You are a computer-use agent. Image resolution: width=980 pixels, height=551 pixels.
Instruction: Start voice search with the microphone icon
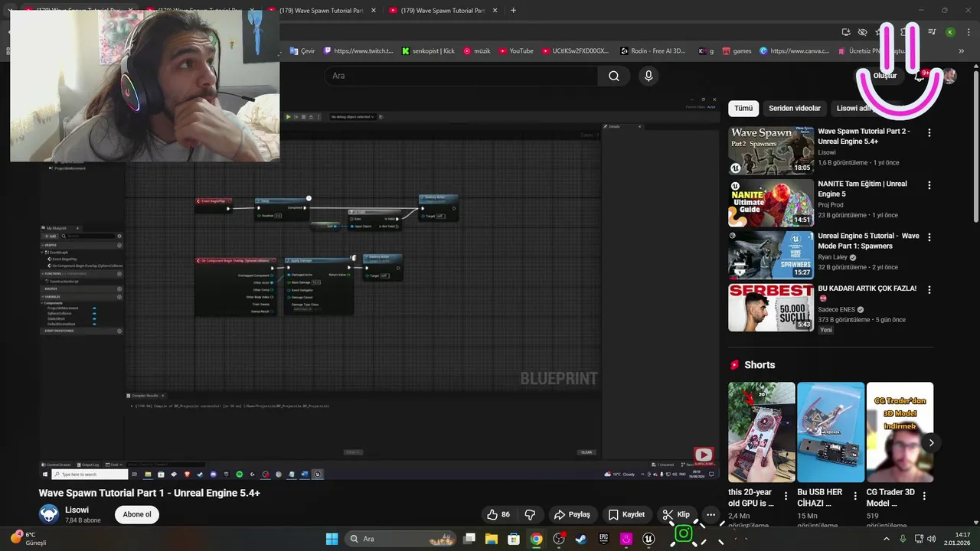tap(648, 76)
